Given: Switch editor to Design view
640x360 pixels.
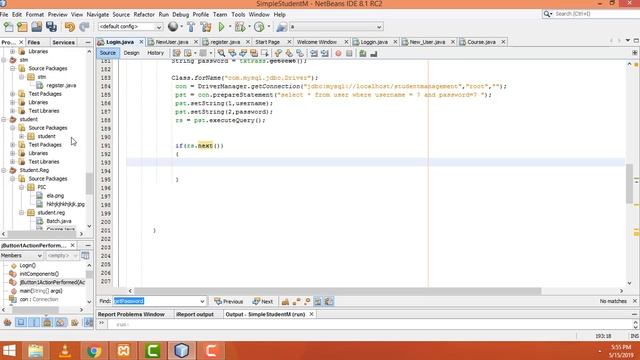Looking at the screenshot, I should [x=131, y=53].
